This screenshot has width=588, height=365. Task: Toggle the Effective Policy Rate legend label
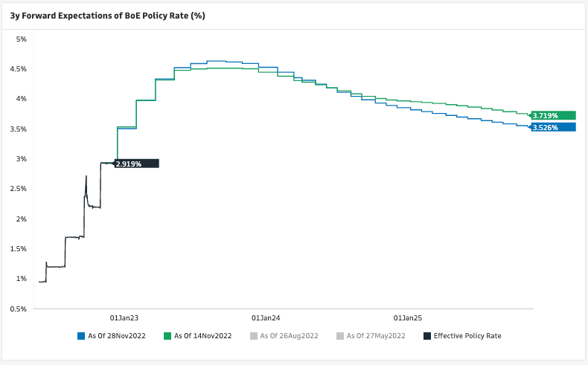click(x=467, y=336)
